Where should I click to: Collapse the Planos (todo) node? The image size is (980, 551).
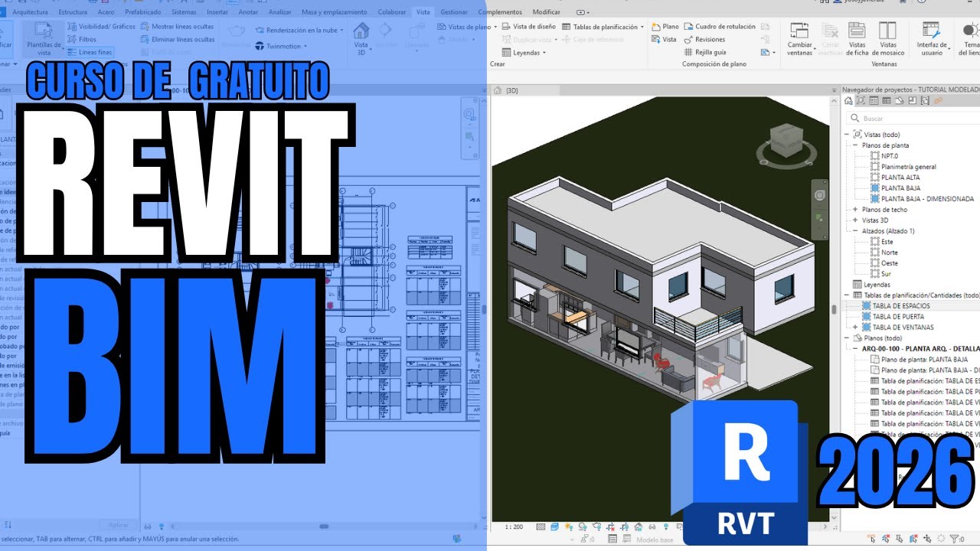(x=847, y=338)
